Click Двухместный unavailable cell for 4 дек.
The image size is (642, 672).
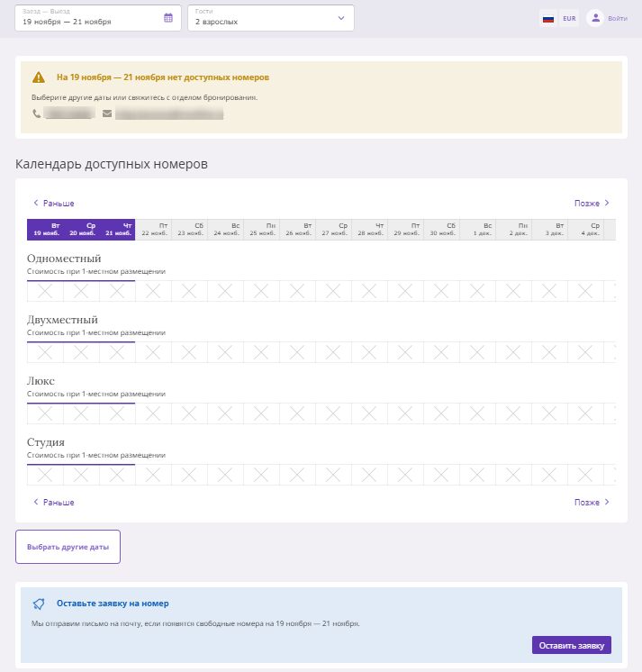click(585, 352)
